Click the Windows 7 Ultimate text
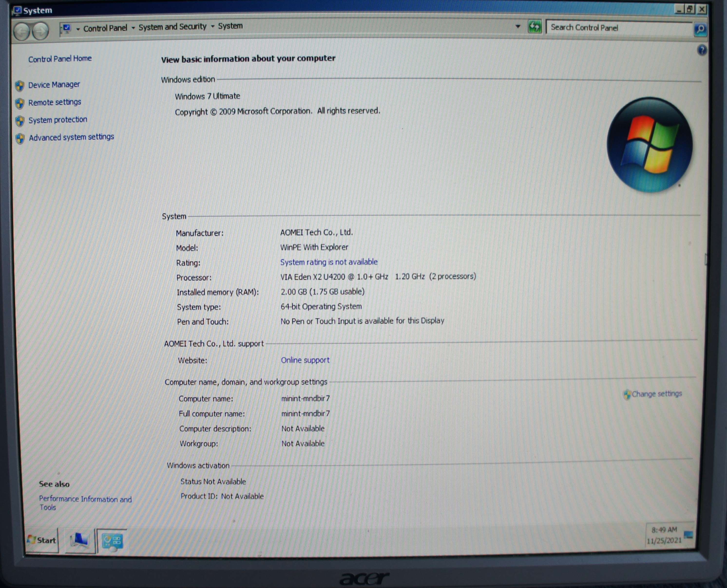The width and height of the screenshot is (727, 588). tap(207, 96)
